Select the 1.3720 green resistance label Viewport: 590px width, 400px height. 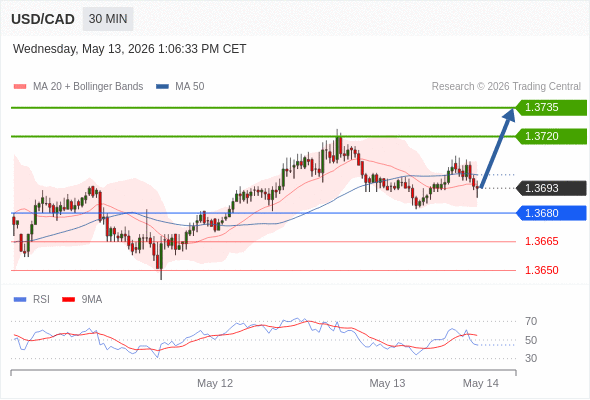coord(551,136)
